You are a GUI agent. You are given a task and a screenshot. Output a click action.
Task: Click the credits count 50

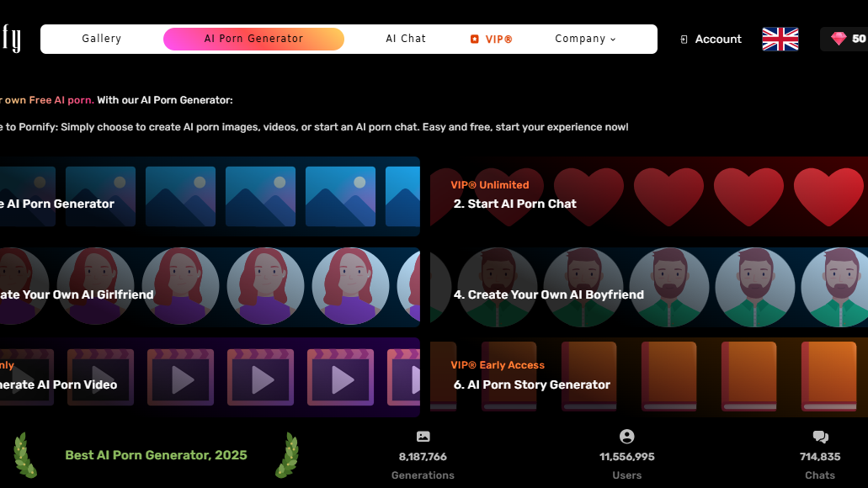[859, 39]
